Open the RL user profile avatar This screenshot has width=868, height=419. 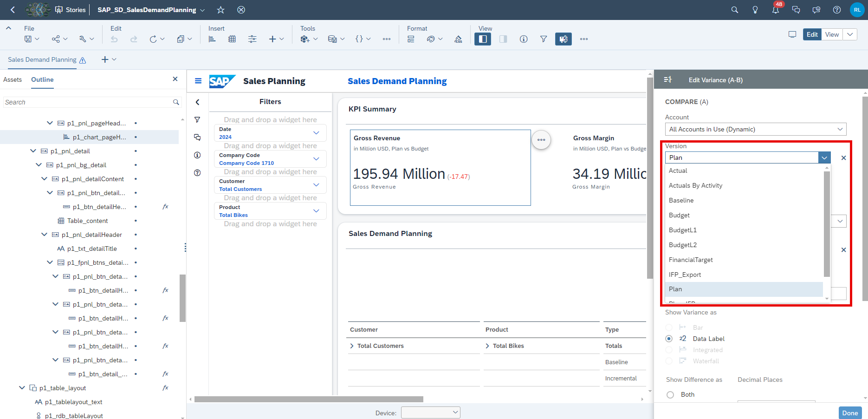click(x=857, y=10)
